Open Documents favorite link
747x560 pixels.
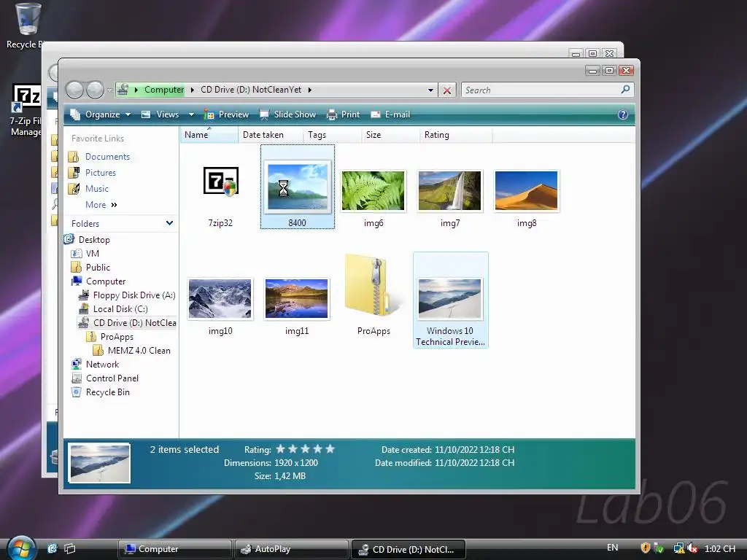[107, 157]
